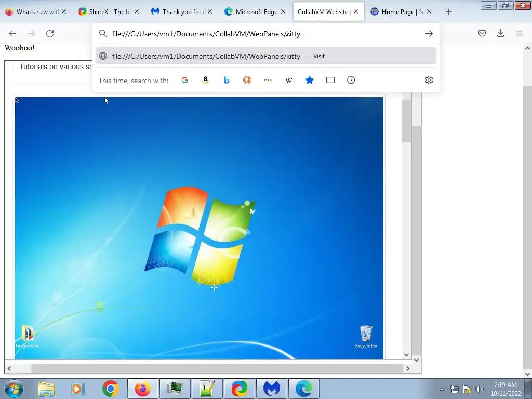Open the volume speaker icon
532x399 pixels.
(480, 389)
